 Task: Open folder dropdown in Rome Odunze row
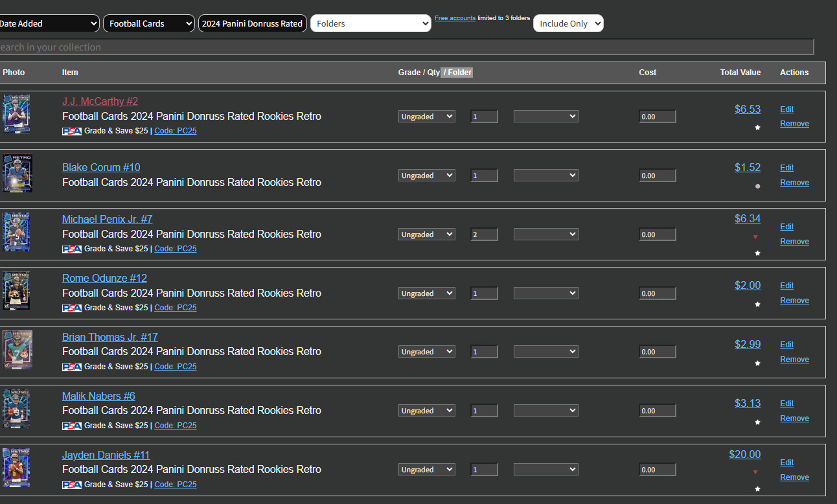coord(546,293)
